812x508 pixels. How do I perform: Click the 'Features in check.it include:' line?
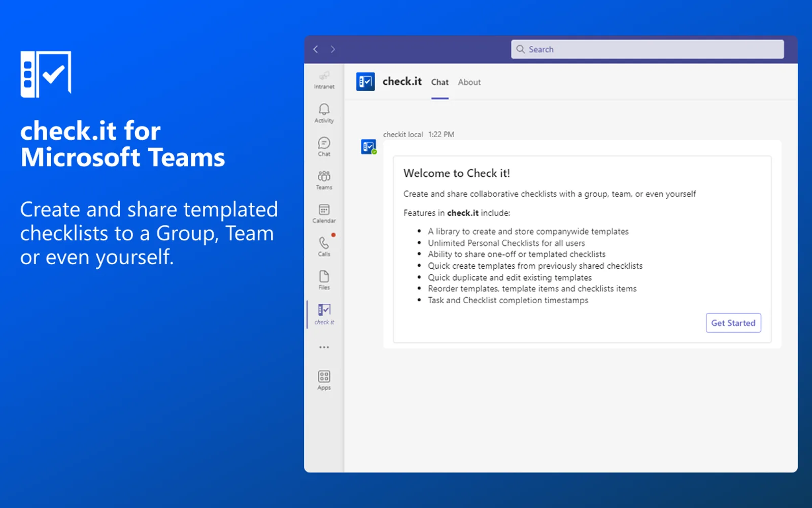click(x=457, y=213)
